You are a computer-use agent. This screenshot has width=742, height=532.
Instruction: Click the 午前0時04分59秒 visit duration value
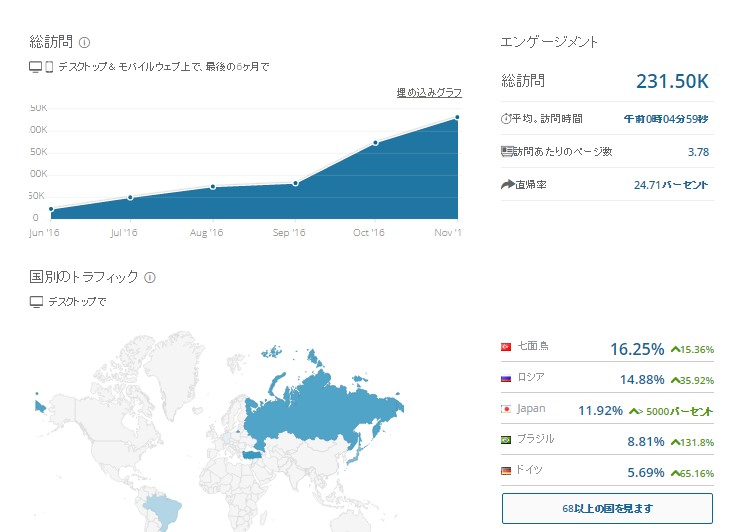[x=666, y=119]
